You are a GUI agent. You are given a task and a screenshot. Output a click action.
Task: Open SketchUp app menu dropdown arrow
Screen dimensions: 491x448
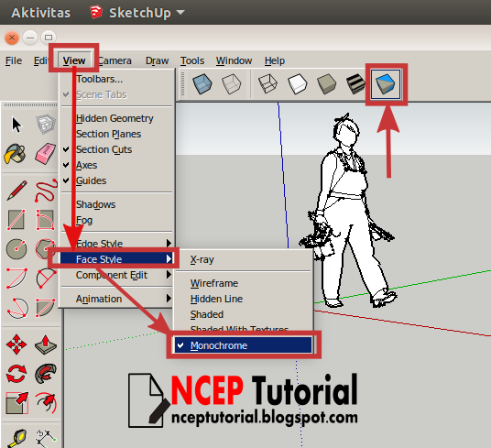180,12
